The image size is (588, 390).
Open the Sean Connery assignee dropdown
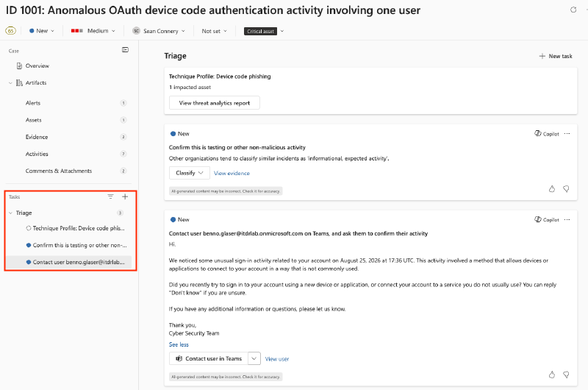(159, 31)
